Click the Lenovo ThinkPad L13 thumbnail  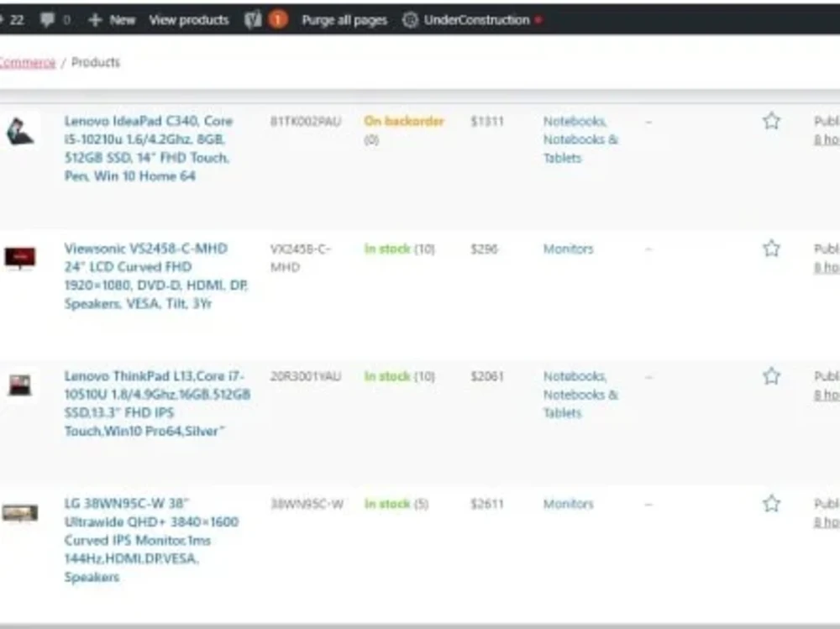[x=20, y=385]
